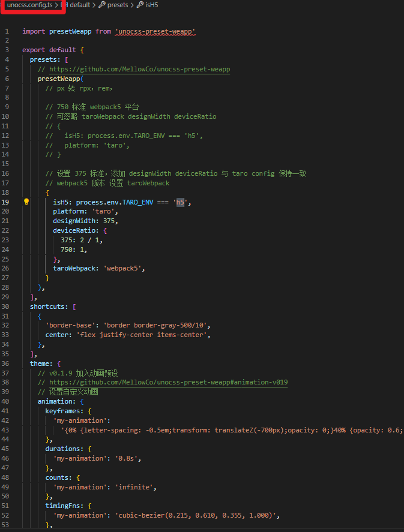404x532 pixels.
Task: Place cursor in the word presetWeapp on line 6
Action: (58, 78)
